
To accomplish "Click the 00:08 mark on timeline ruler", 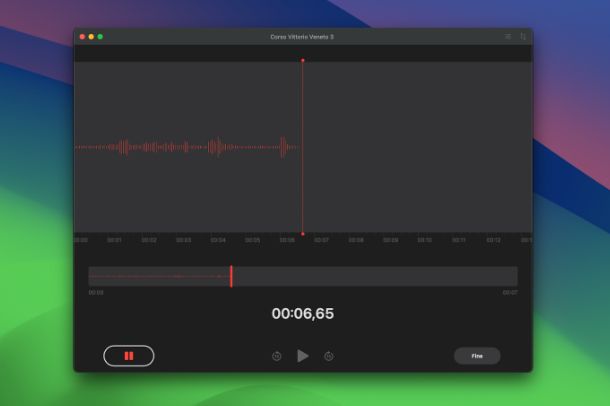I will [356, 240].
